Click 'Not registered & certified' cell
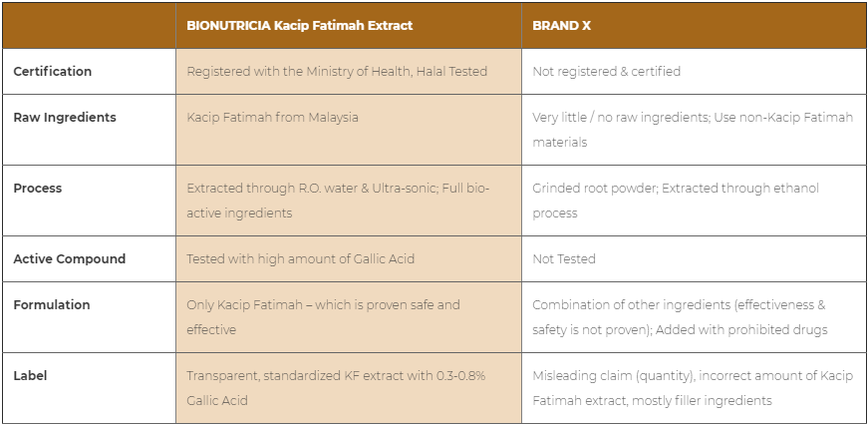The height and width of the screenshot is (425, 868). (x=606, y=72)
